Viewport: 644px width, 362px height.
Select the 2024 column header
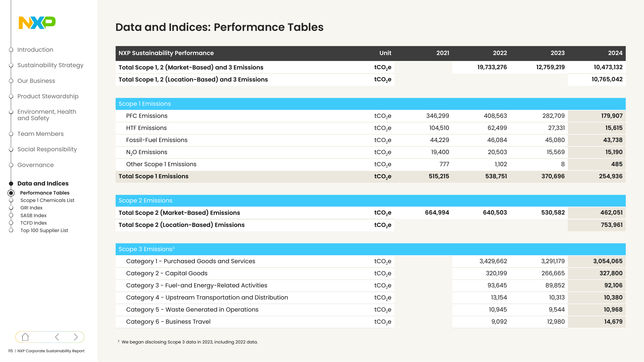[x=615, y=53]
